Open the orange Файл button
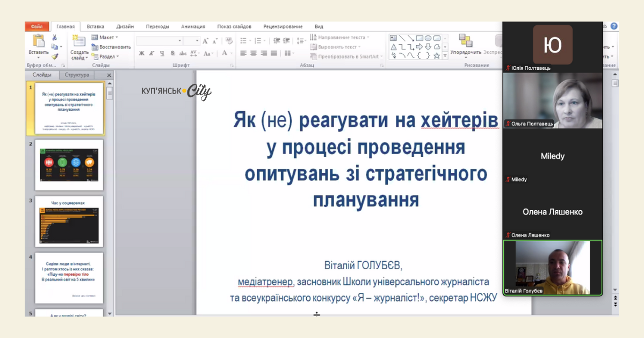This screenshot has width=644, height=338. 37,26
